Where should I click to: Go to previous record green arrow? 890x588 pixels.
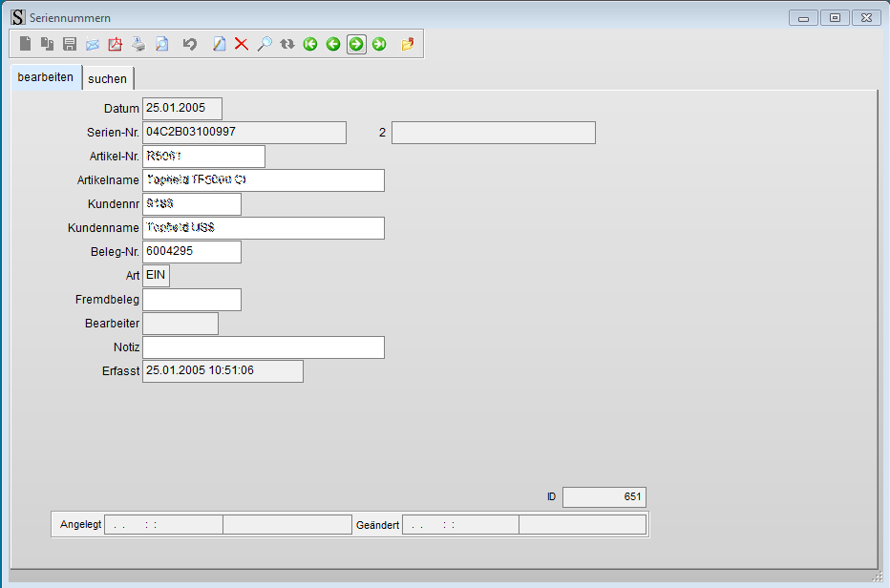[x=333, y=44]
